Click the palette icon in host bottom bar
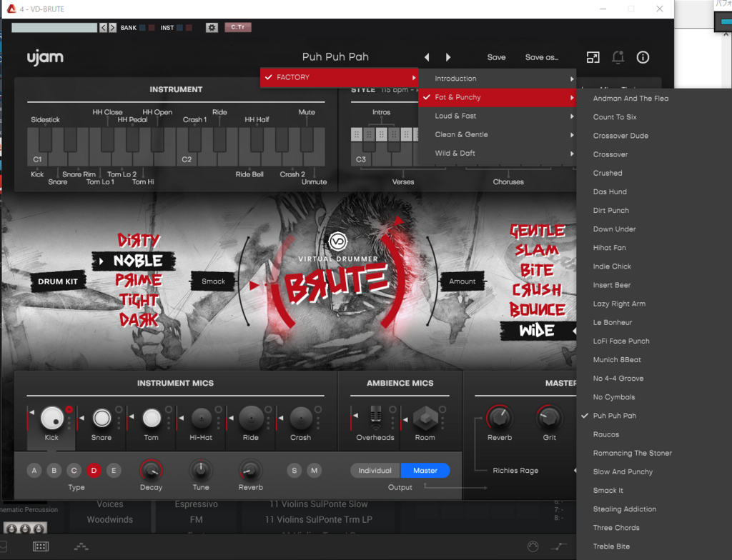Screen dimensions: 732x560 [533, 546]
